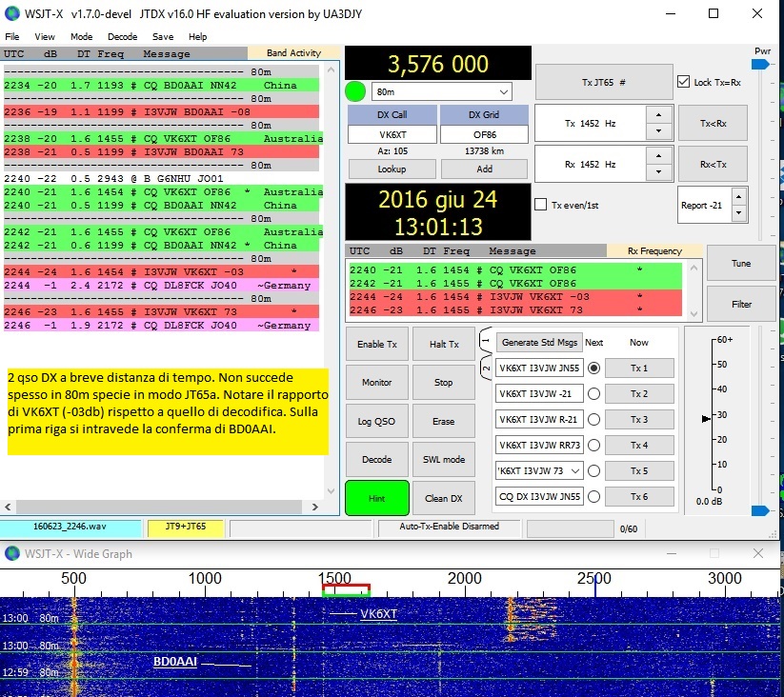
Task: Click Generate Std Msgs button
Action: pyautogui.click(x=539, y=342)
